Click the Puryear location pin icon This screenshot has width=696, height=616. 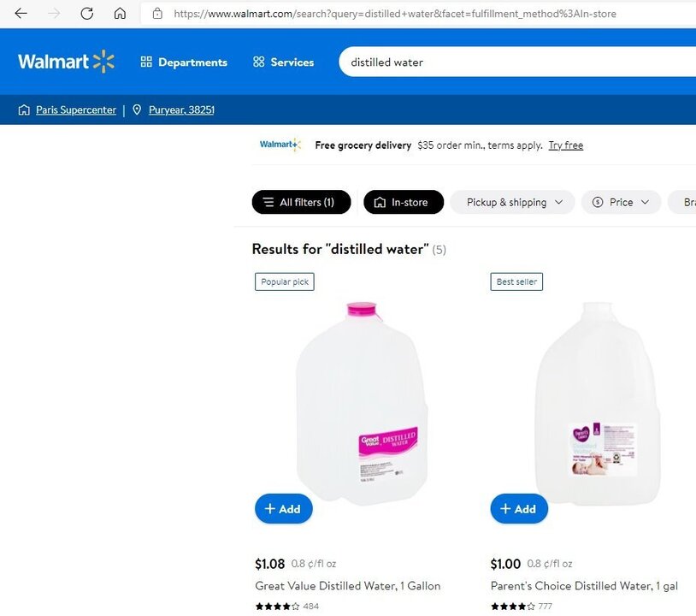(137, 110)
